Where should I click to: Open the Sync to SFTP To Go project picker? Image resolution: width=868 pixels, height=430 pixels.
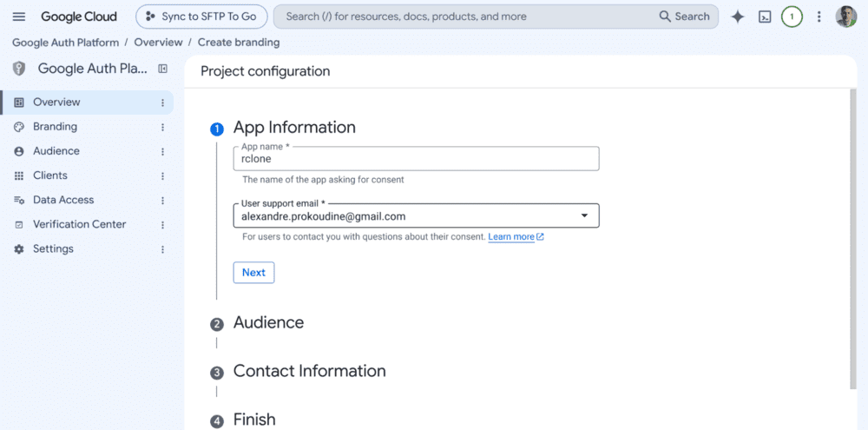tap(201, 17)
